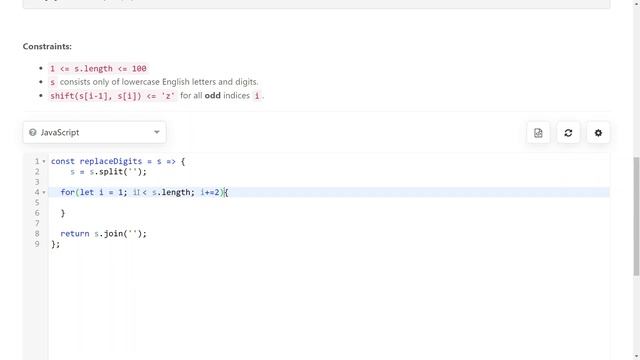The width and height of the screenshot is (640, 360).
Task: Open the JavaScript language dropdown
Action: click(x=94, y=132)
